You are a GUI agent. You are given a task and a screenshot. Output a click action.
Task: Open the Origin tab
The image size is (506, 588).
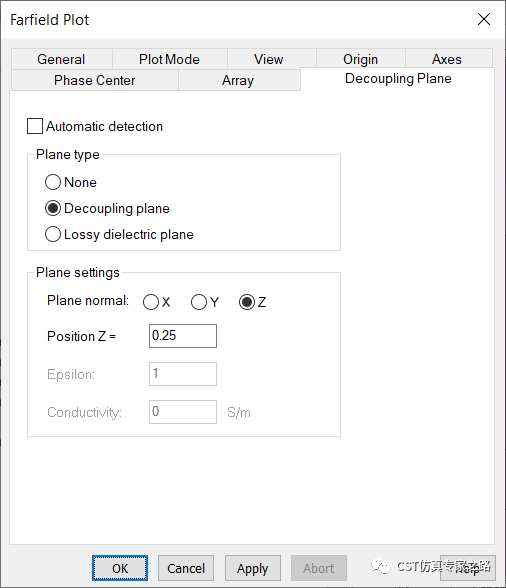(x=360, y=59)
